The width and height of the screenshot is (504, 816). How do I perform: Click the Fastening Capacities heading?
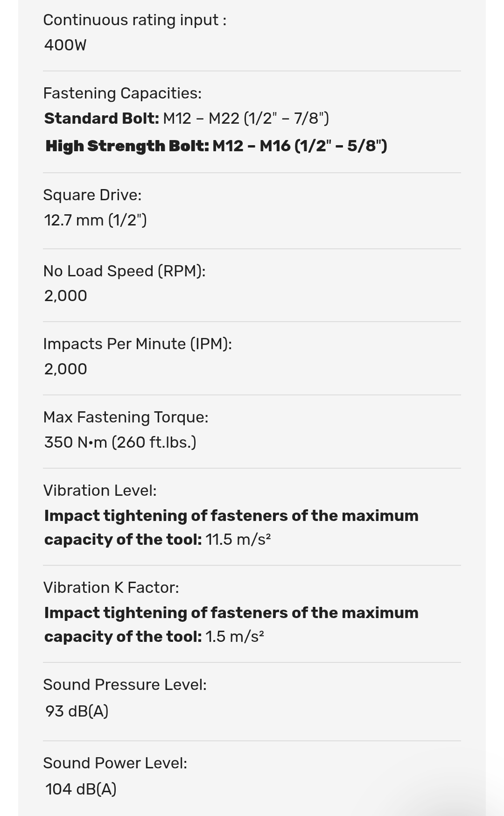click(x=122, y=93)
